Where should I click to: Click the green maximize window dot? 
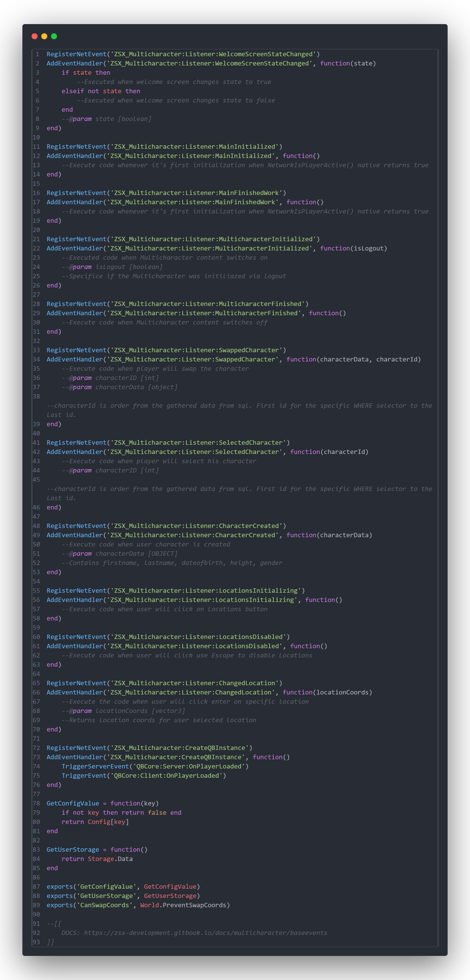tap(54, 36)
